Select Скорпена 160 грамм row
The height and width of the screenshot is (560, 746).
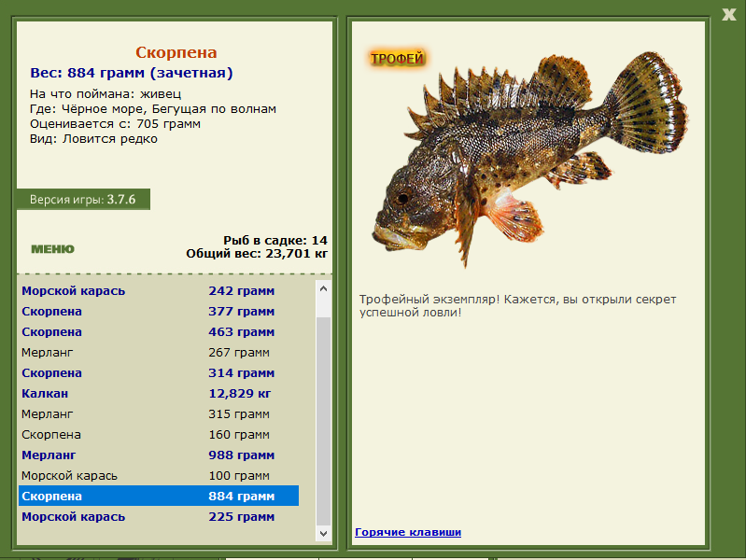[x=159, y=434]
